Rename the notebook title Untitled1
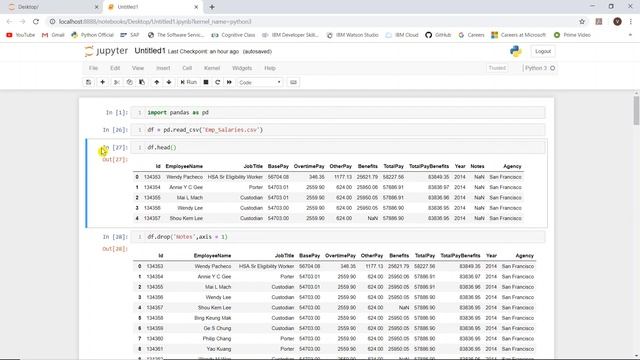Image resolution: width=640 pixels, height=360 pixels. tap(150, 51)
